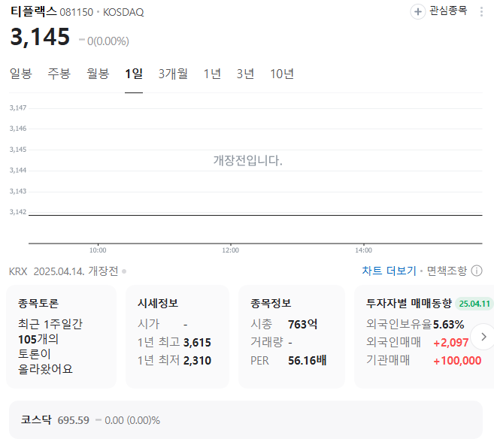The width and height of the screenshot is (494, 448).
Task: Open the disclaimer info icon
Action: [x=477, y=271]
